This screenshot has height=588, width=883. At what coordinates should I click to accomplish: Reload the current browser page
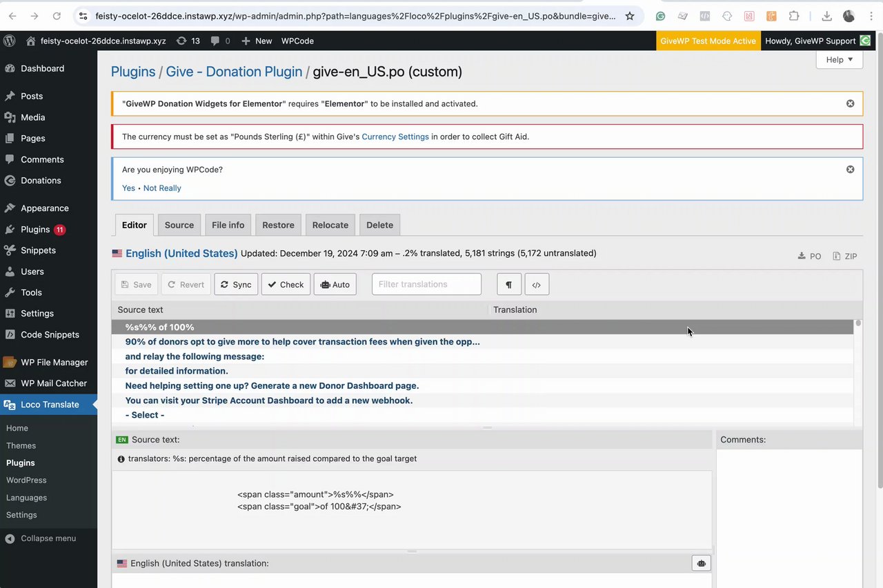[57, 16]
